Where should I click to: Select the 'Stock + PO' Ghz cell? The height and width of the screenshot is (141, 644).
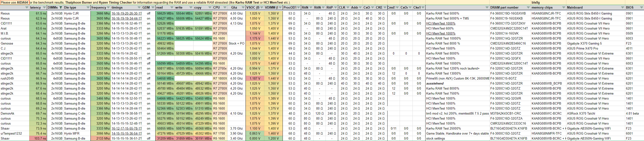pyautogui.click(x=237, y=43)
